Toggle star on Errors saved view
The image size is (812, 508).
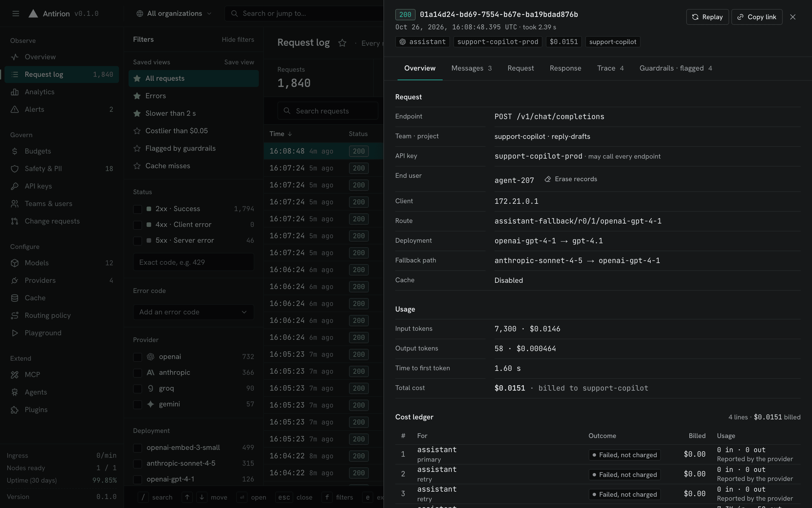pos(137,96)
